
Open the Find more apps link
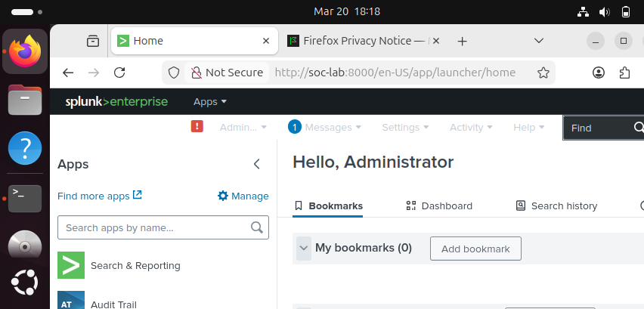(100, 196)
